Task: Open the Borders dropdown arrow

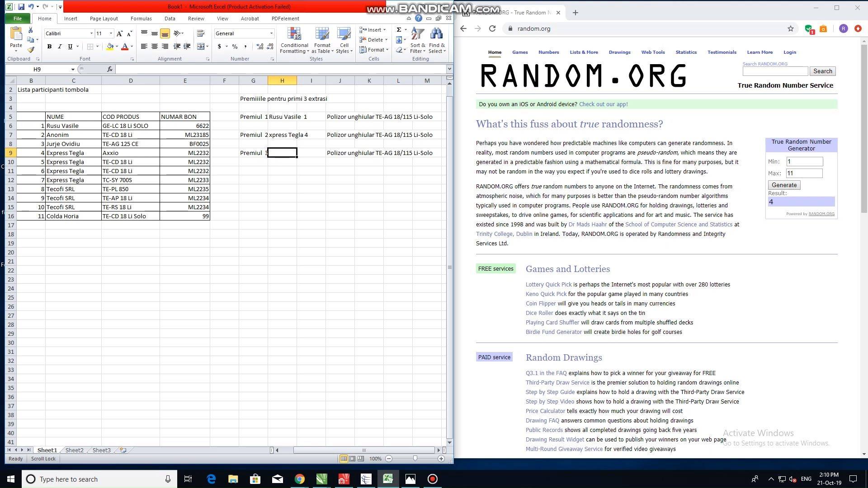Action: coord(97,47)
